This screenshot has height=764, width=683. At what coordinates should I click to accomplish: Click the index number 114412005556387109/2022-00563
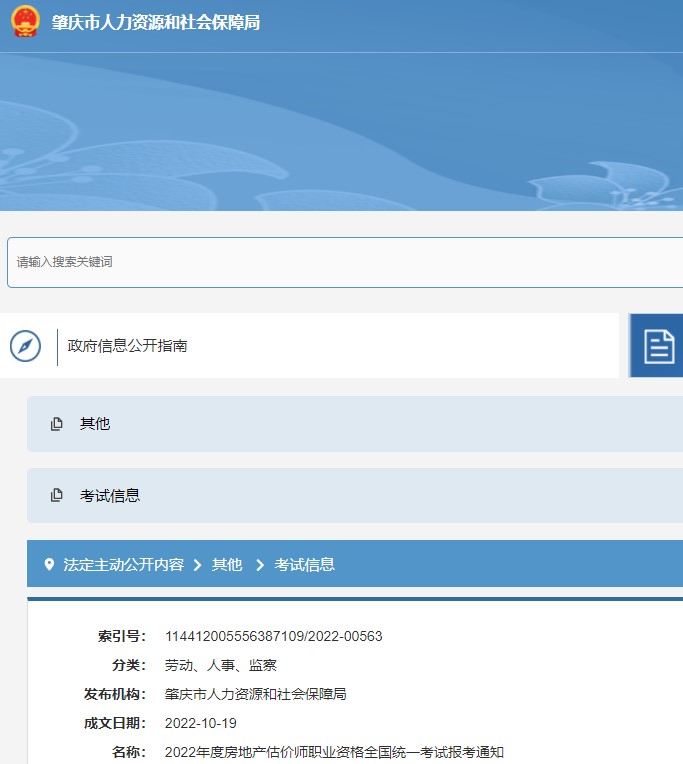[273, 636]
